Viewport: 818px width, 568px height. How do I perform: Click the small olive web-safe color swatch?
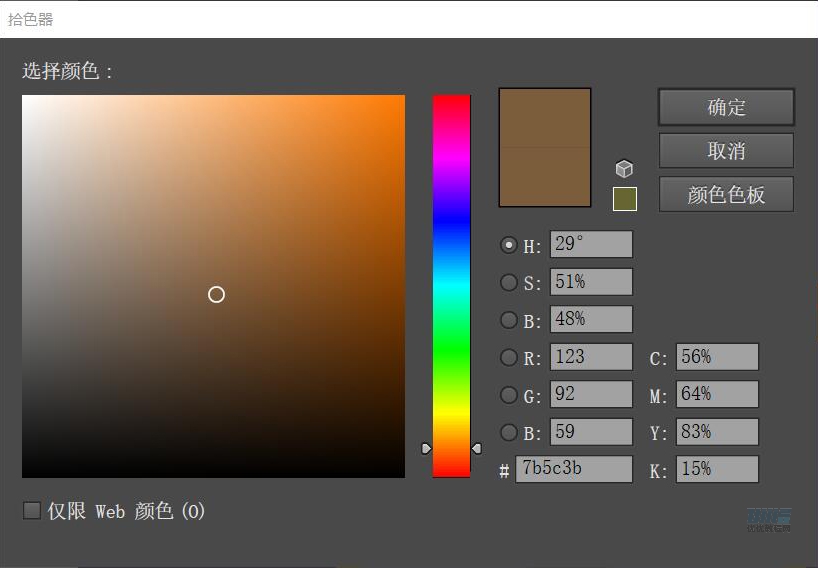pyautogui.click(x=624, y=198)
